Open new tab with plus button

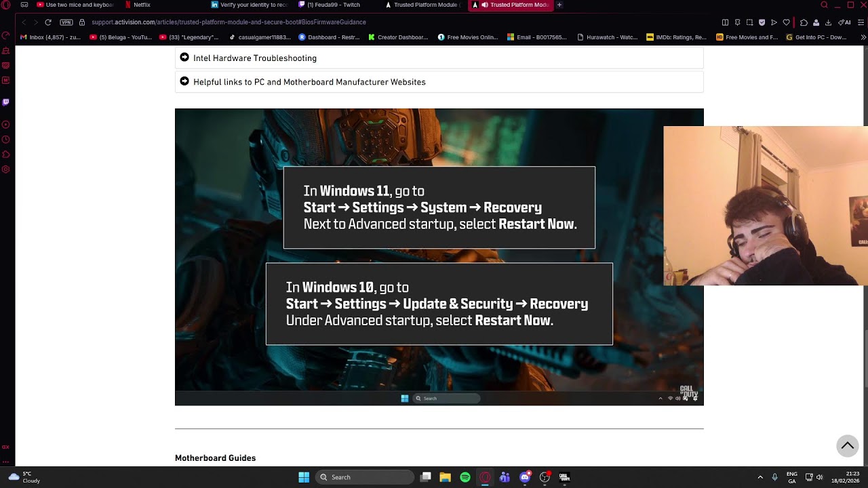pos(559,5)
